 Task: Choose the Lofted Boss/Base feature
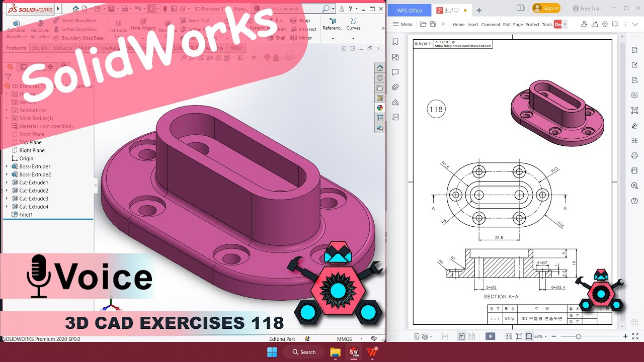(74, 29)
